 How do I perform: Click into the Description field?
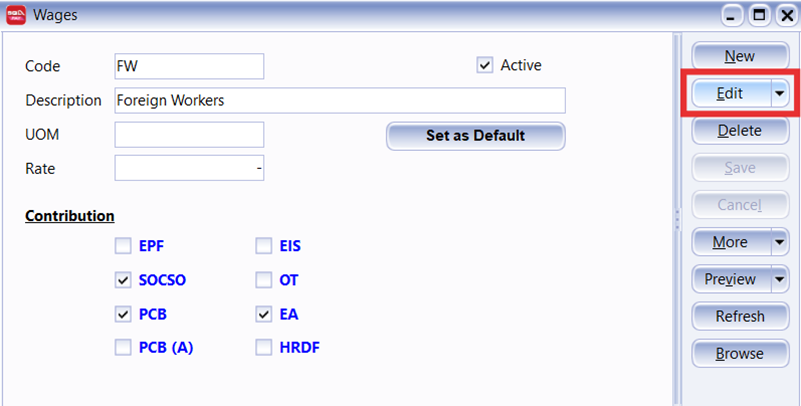[340, 100]
